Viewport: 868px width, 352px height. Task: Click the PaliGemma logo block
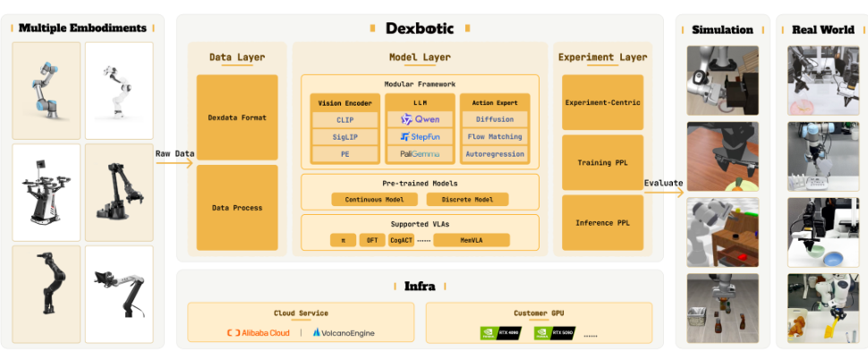tap(421, 153)
